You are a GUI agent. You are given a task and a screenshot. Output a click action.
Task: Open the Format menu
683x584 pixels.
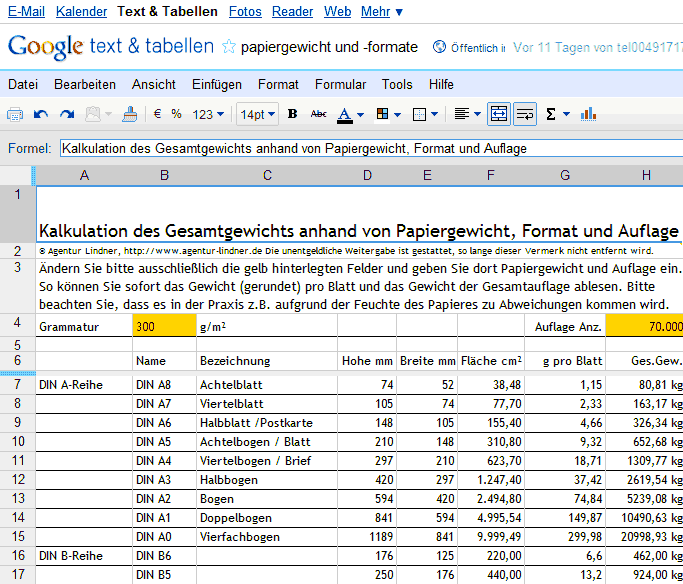(x=278, y=84)
